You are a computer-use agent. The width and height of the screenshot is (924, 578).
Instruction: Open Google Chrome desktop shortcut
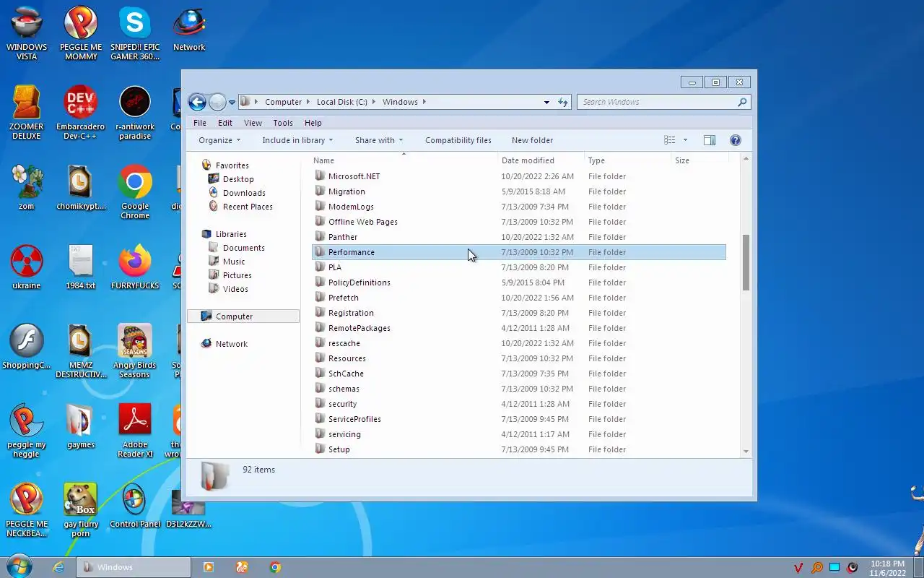(x=135, y=192)
